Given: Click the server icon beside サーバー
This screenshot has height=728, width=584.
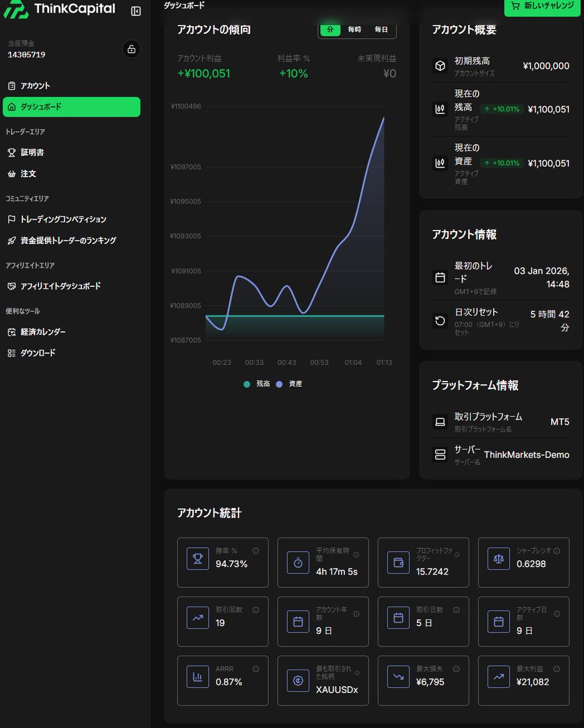Looking at the screenshot, I should click(x=440, y=454).
